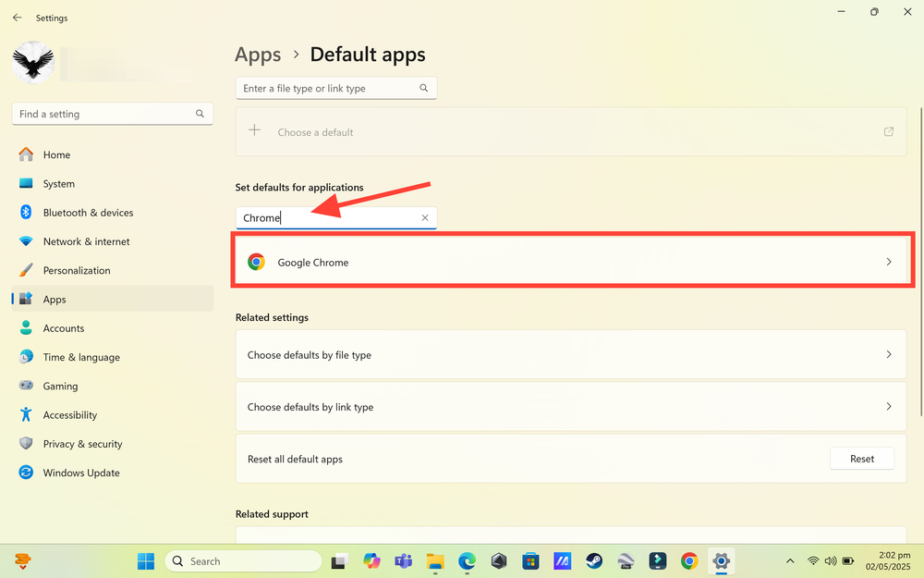The image size is (924, 578).
Task: Click the Home house icon in sidebar
Action: 26,154
